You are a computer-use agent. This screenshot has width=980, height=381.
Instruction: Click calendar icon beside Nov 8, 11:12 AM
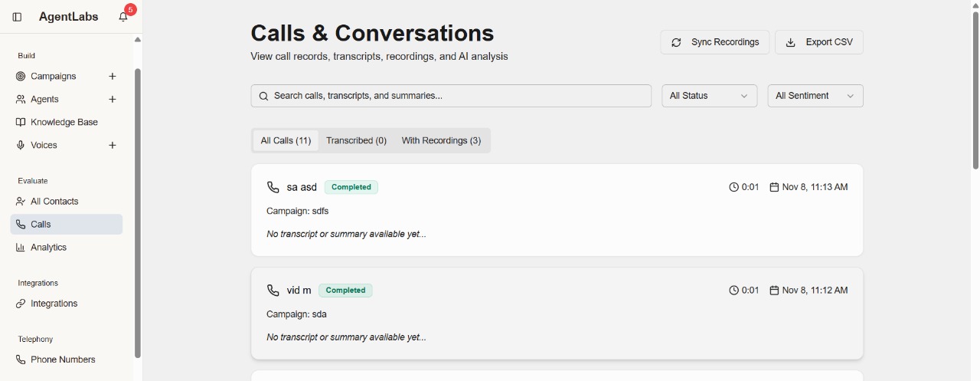pyautogui.click(x=774, y=291)
